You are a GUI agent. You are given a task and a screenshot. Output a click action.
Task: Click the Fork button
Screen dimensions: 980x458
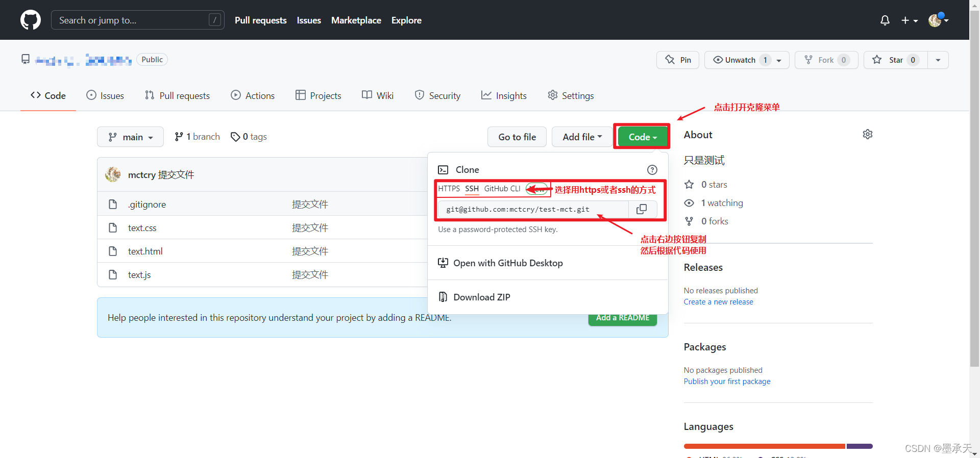pyautogui.click(x=826, y=60)
